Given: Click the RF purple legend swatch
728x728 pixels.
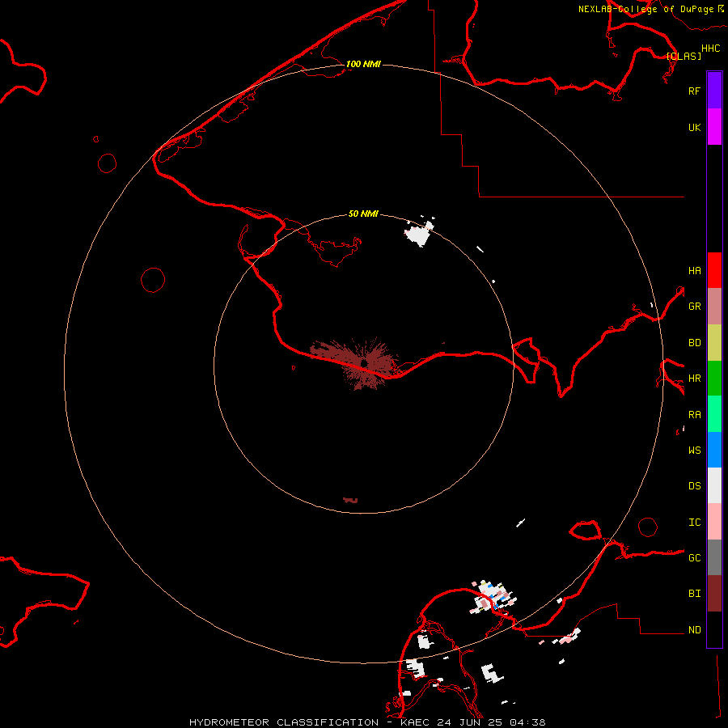Looking at the screenshot, I should pos(714,91).
